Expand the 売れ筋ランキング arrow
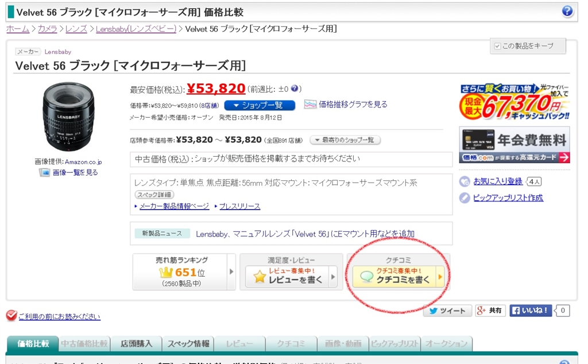 click(x=231, y=272)
